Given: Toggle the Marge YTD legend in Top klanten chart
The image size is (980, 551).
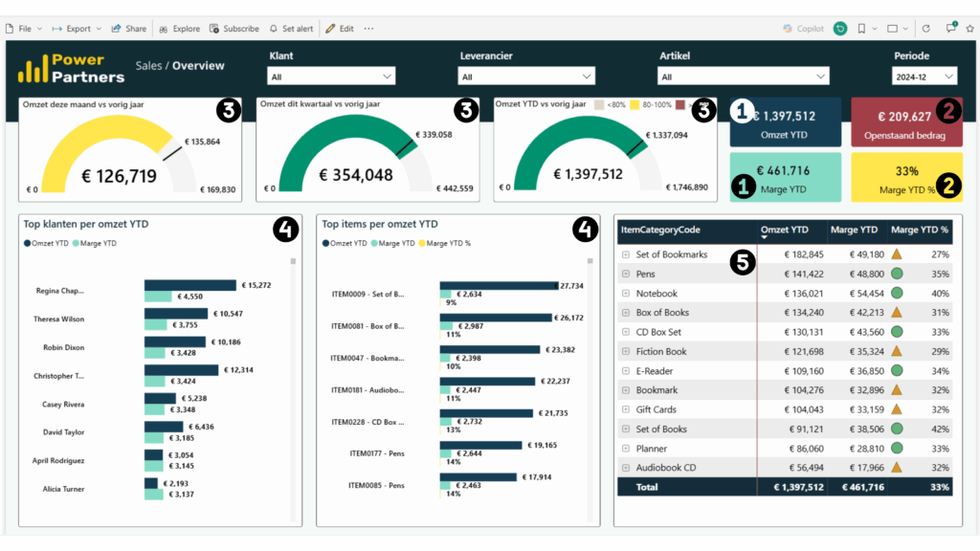Looking at the screenshot, I should (94, 243).
